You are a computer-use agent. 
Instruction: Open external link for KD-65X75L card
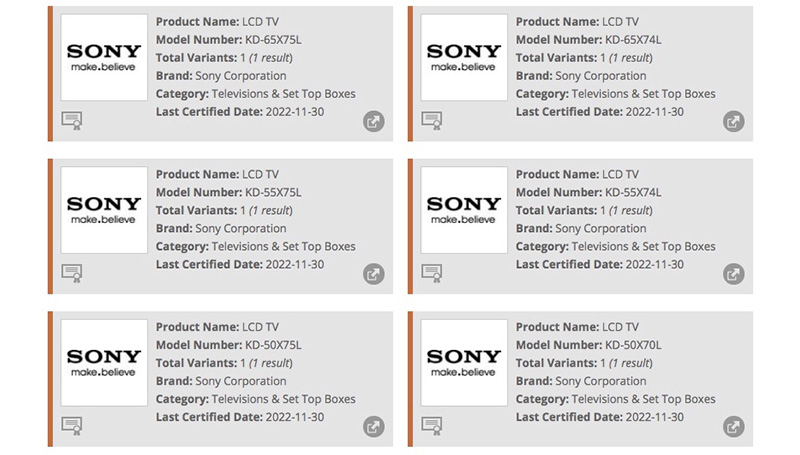click(x=373, y=121)
